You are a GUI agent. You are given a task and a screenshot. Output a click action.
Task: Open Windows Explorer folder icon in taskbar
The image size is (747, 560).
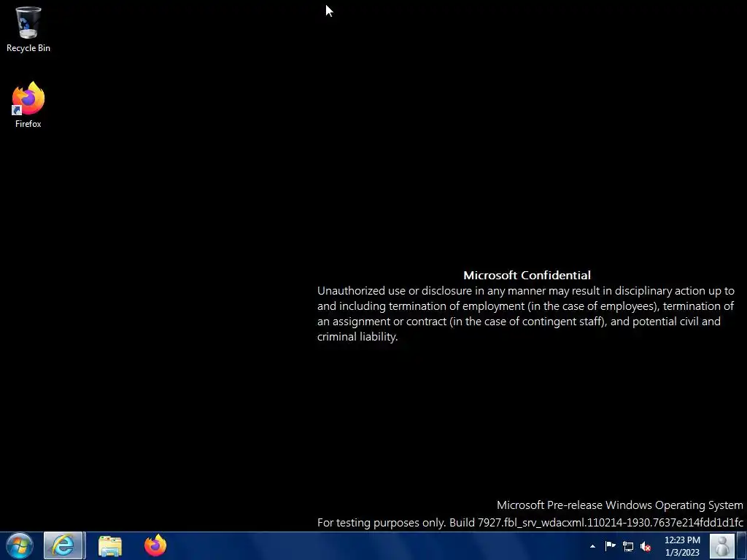click(x=110, y=546)
